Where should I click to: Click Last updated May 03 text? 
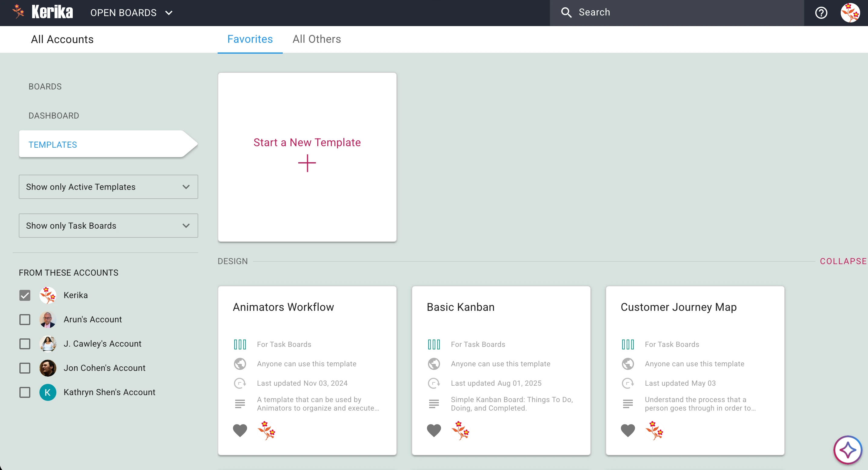[x=680, y=383]
